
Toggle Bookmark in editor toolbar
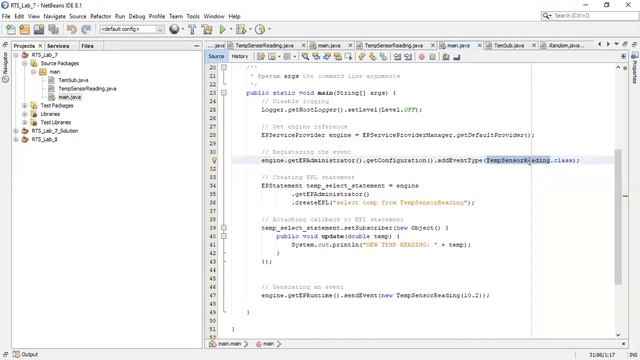click(383, 57)
